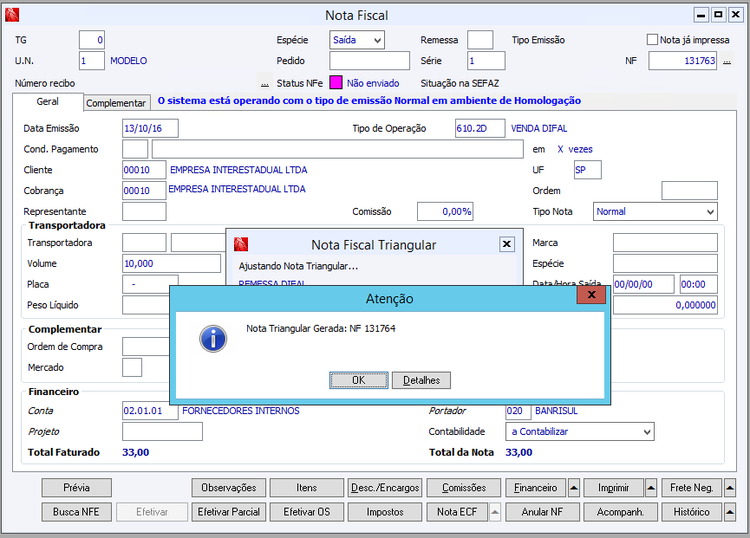Open arrow menu beside Imprimir button

(x=651, y=488)
